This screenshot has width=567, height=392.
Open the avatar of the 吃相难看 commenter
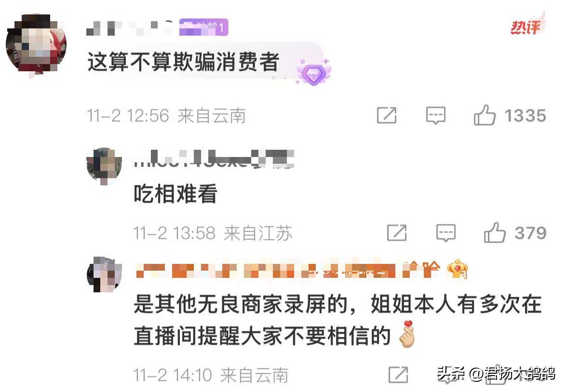[x=104, y=165]
